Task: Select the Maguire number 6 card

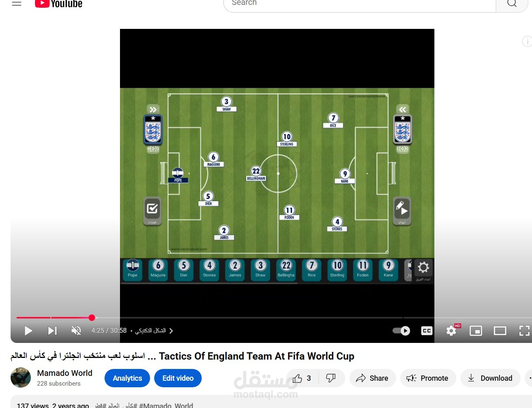Action: point(158,269)
